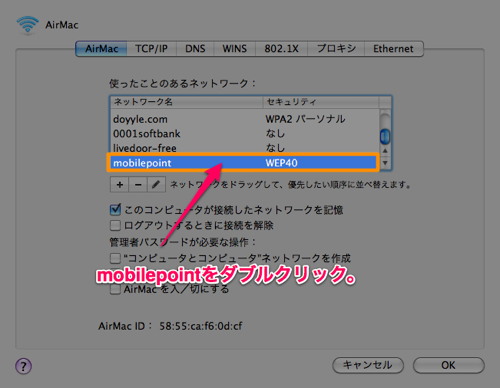Click the キャンセル button
Screen dimensions: 500x388
tap(368, 365)
